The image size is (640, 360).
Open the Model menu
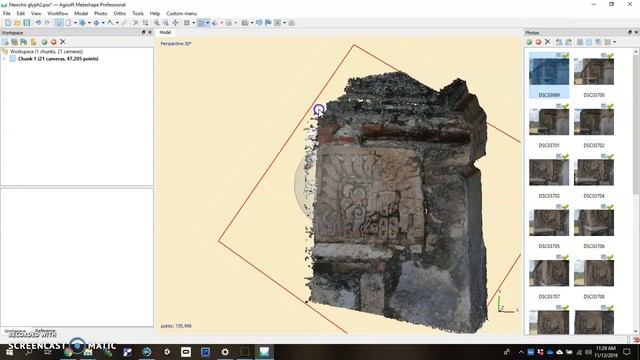[81, 13]
